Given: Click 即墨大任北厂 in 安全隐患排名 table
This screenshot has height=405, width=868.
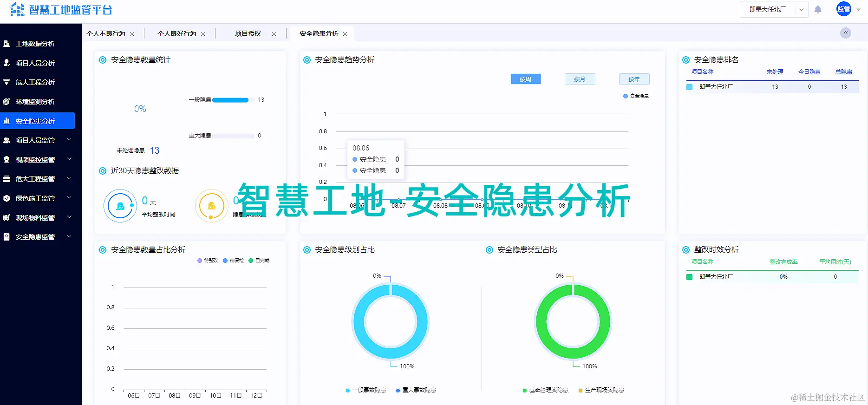Looking at the screenshot, I should [x=716, y=87].
